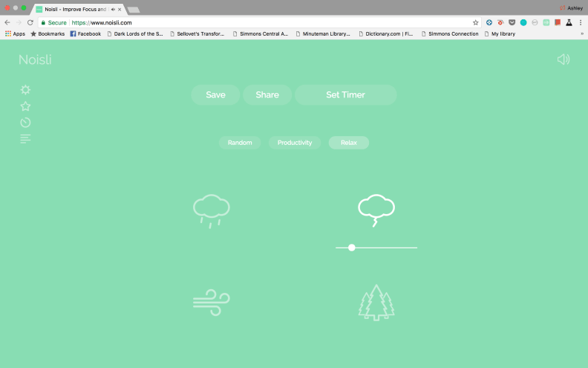Open the Chrome three-dot menu
Screen dimensions: 588x368
pos(581,22)
